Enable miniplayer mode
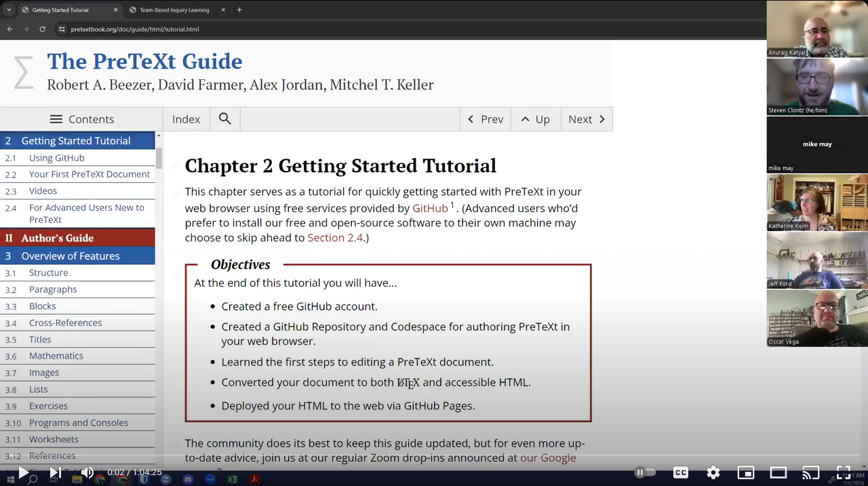This screenshot has width=868, height=486. tap(745, 472)
